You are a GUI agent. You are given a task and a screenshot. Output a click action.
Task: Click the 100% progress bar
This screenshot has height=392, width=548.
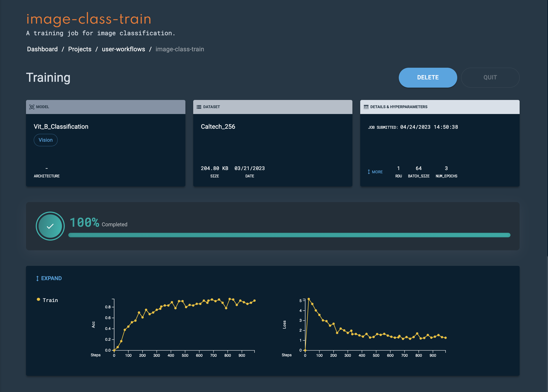click(289, 235)
